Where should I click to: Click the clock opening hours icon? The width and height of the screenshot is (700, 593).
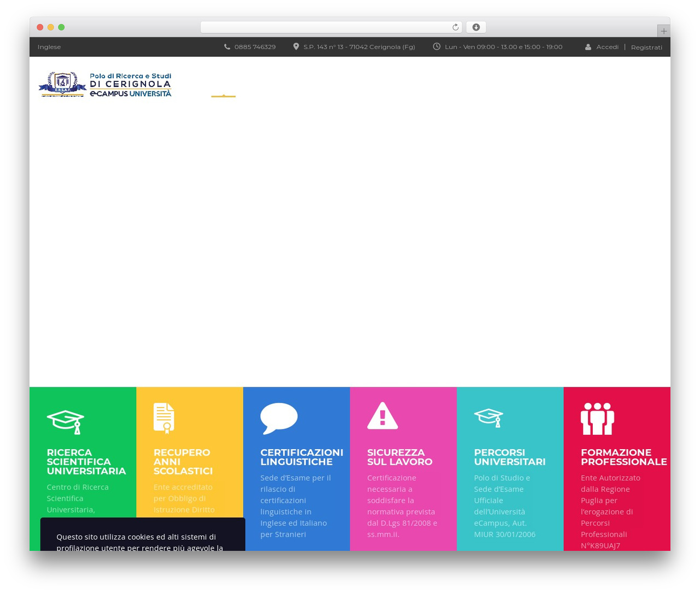tap(436, 46)
